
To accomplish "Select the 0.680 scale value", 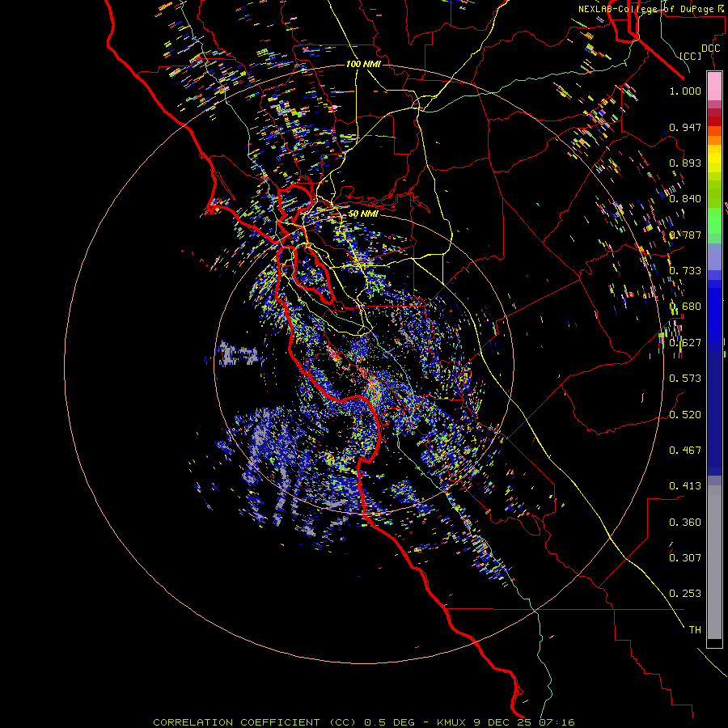I will point(685,307).
